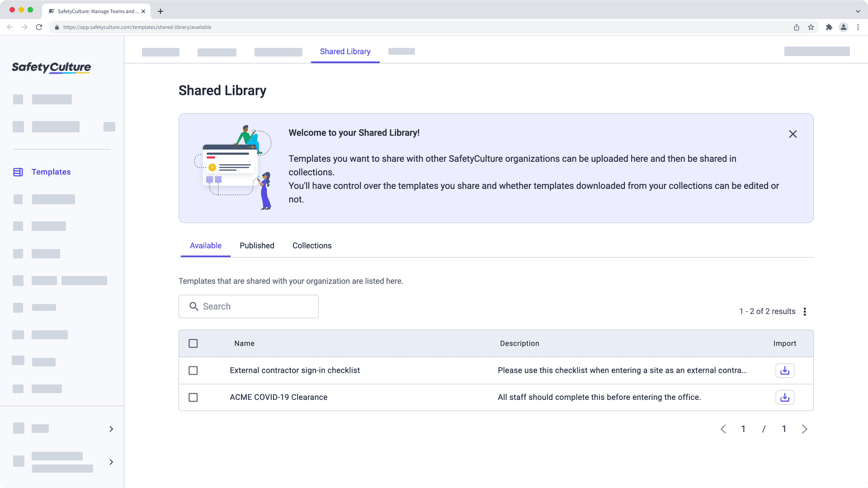Click the Name column header dropdown
This screenshot has width=868, height=488.
pos(245,343)
